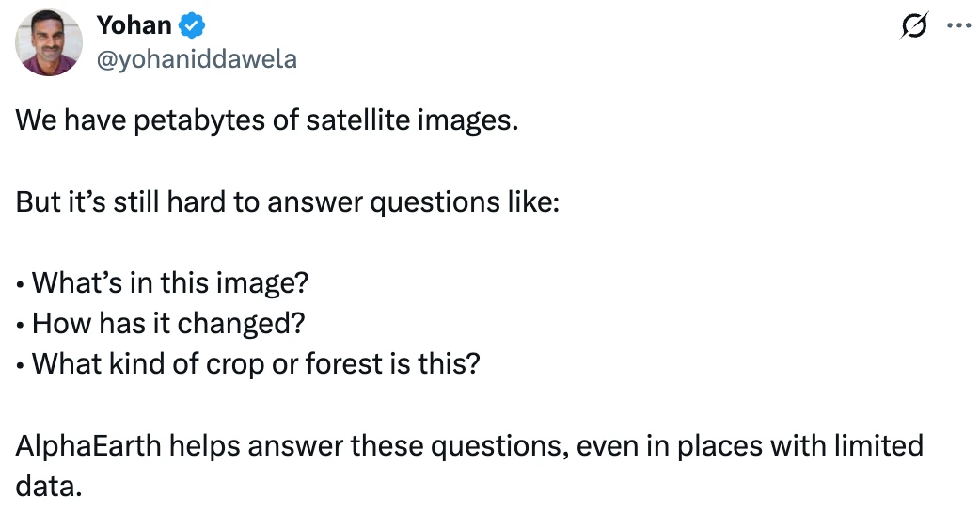The width and height of the screenshot is (980, 514).
Task: Click the bullet dot before "What kind of crop"
Action: coord(21,364)
